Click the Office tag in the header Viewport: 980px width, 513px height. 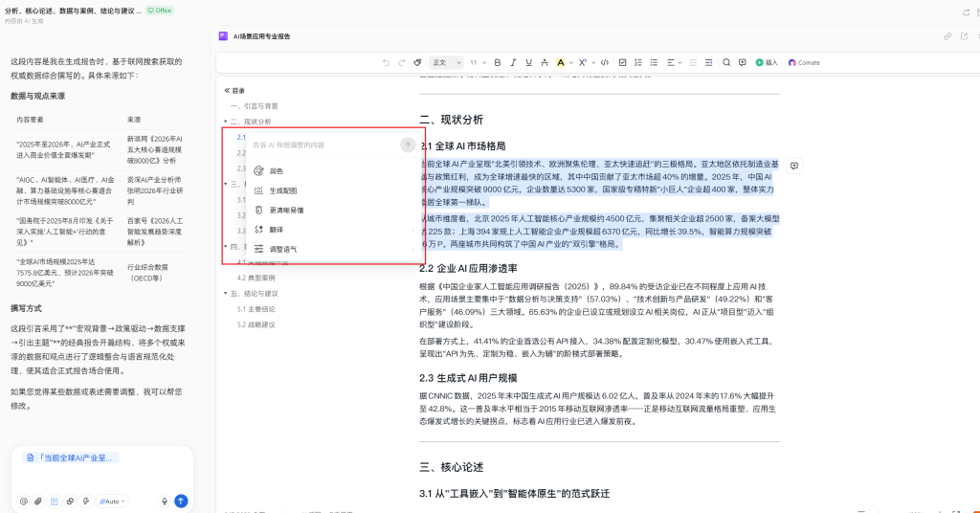(160, 11)
